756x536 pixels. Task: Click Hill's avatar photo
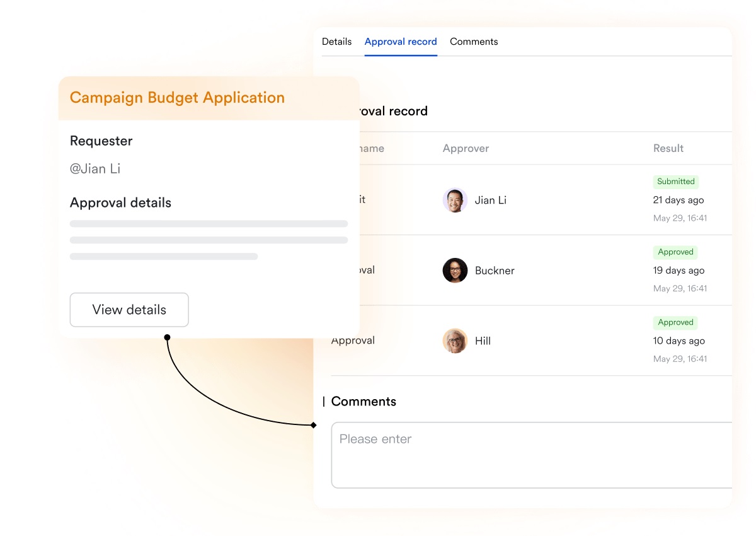pyautogui.click(x=455, y=341)
